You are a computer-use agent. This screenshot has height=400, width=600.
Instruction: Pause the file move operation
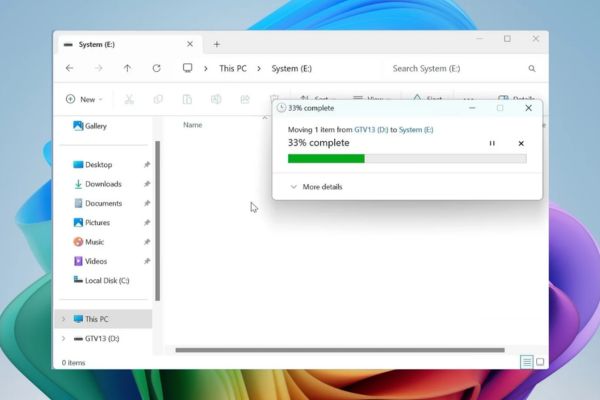(492, 143)
